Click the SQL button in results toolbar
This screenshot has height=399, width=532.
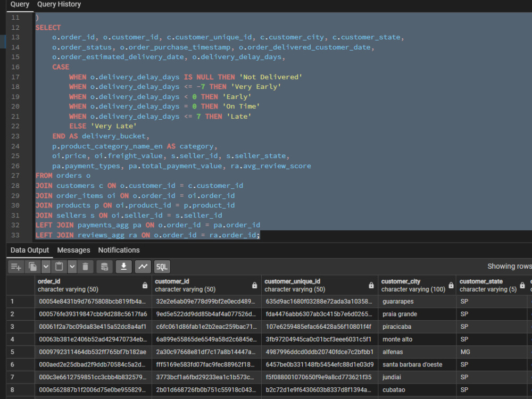[162, 267]
